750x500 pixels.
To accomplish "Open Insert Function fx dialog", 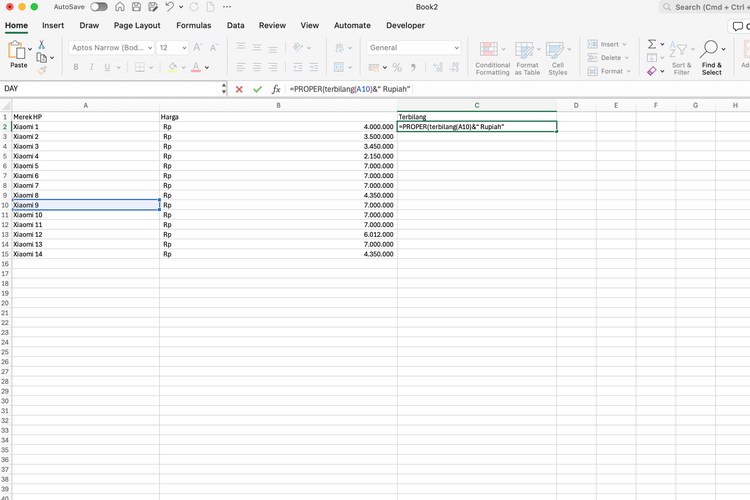I will pyautogui.click(x=276, y=89).
